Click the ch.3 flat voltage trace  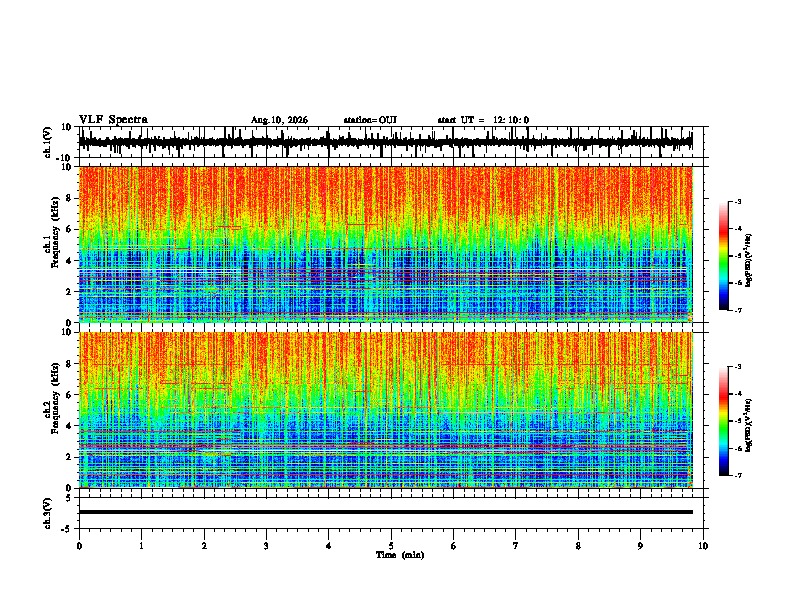pyautogui.click(x=386, y=512)
